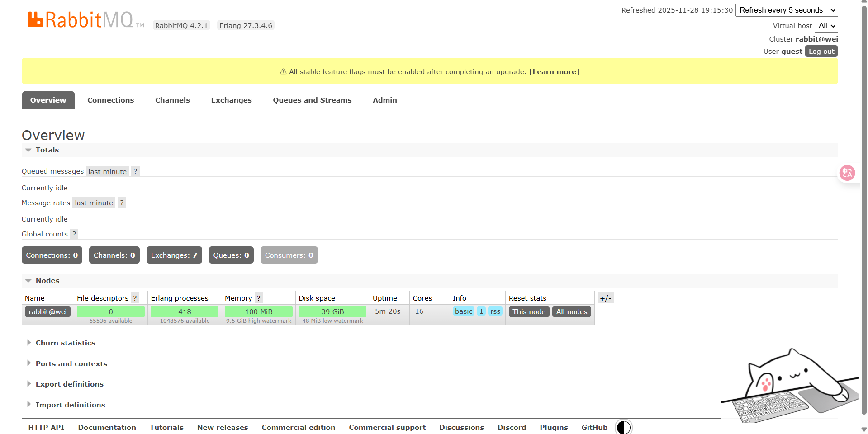Open the Refresh interval dropdown
The height and width of the screenshot is (434, 868).
787,10
